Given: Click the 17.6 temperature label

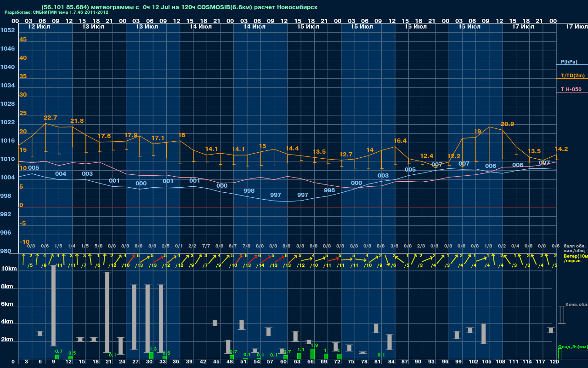Looking at the screenshot, I should pos(104,136).
